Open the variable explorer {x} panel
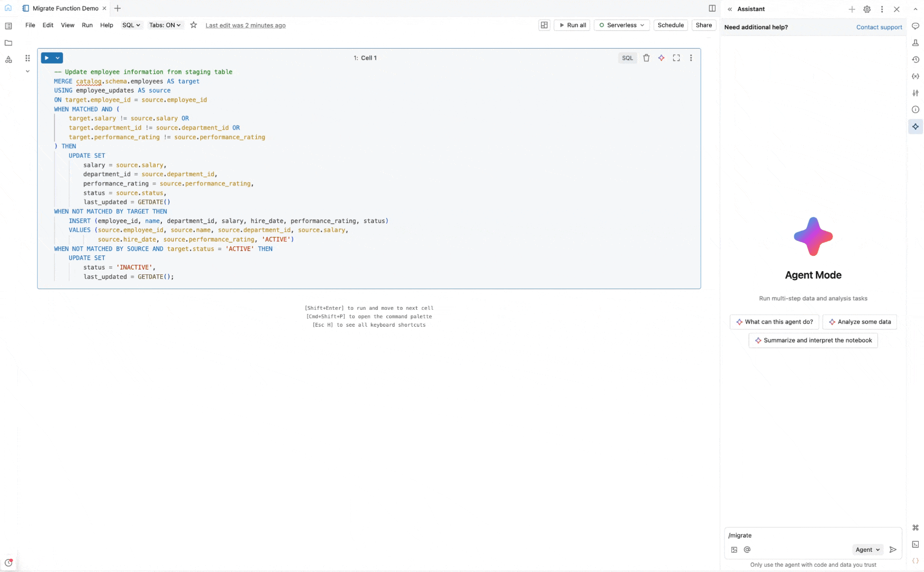Screen dimensions: 924x572 [916, 76]
